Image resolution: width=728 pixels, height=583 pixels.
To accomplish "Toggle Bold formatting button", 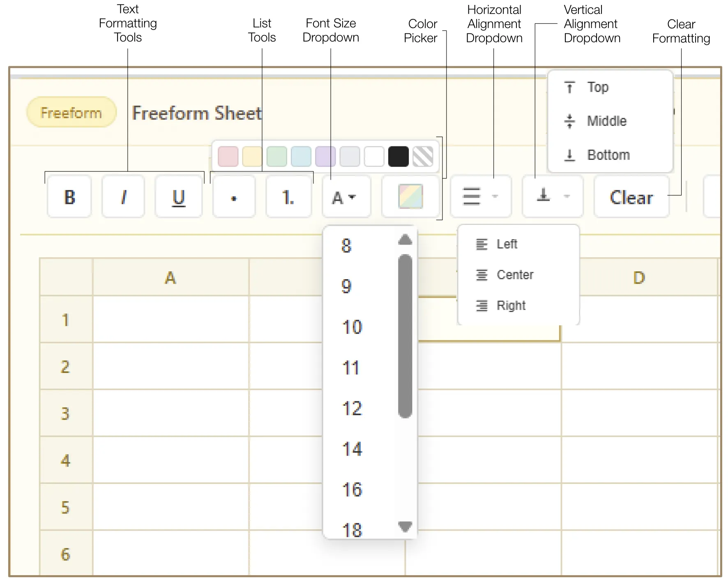I will (x=69, y=197).
